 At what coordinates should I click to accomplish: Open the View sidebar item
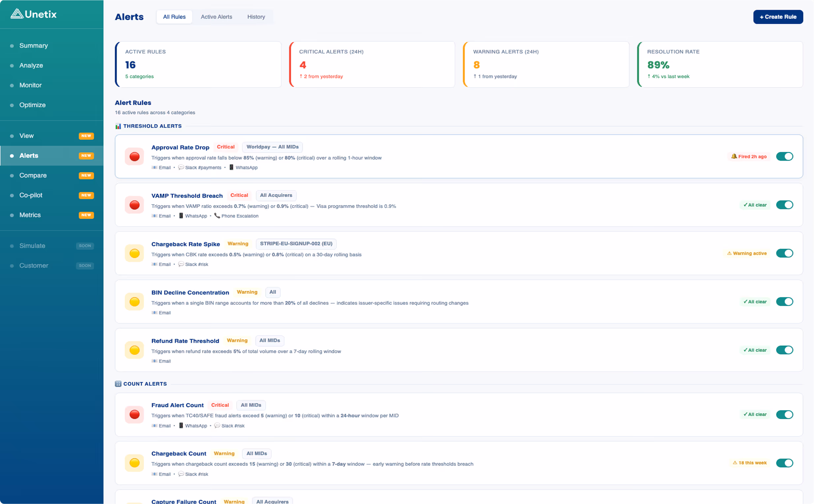tap(52, 136)
